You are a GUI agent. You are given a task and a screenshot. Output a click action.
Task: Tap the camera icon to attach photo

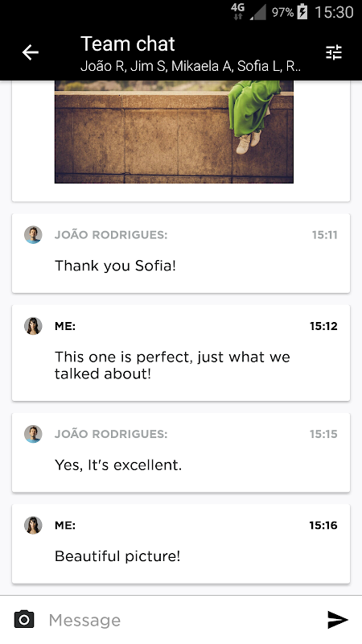[24, 619]
